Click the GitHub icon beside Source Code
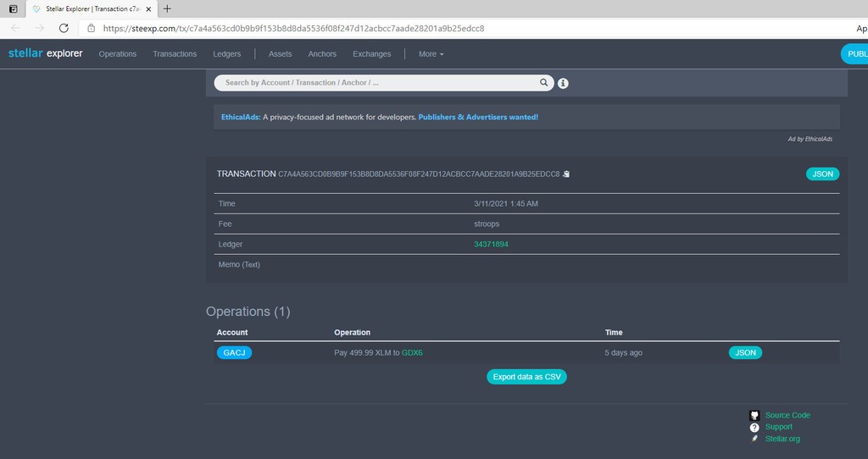Image resolution: width=868 pixels, height=459 pixels. tap(754, 415)
